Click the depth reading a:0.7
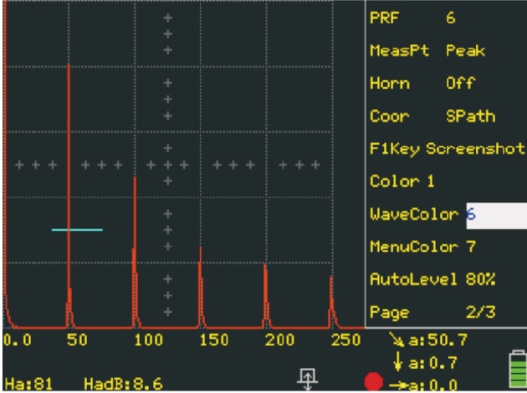This screenshot has height=393, width=527. click(433, 363)
